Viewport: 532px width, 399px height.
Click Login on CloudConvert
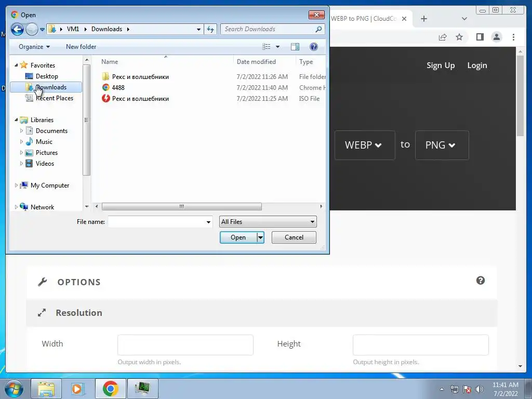(x=477, y=65)
